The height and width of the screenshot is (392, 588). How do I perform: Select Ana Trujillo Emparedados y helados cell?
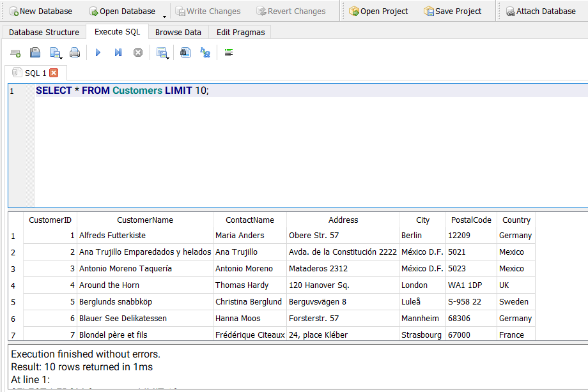tap(145, 252)
